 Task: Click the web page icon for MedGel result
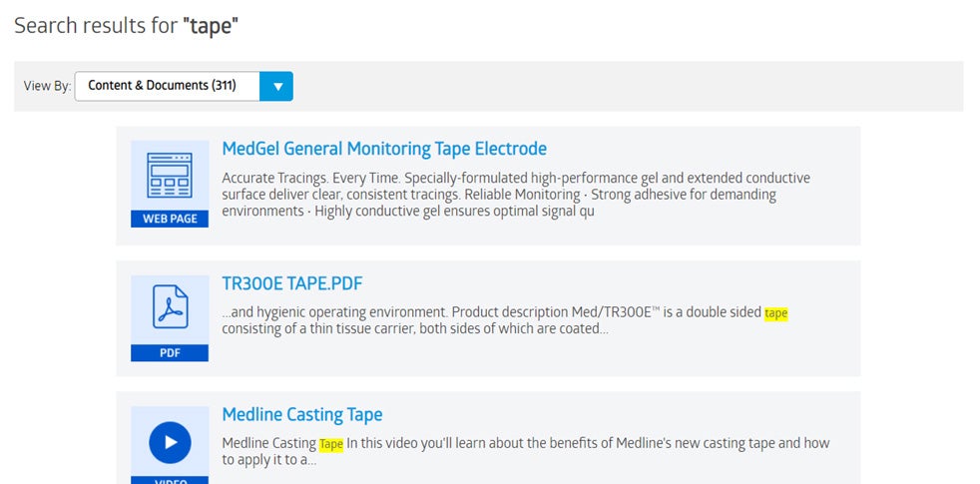point(170,175)
